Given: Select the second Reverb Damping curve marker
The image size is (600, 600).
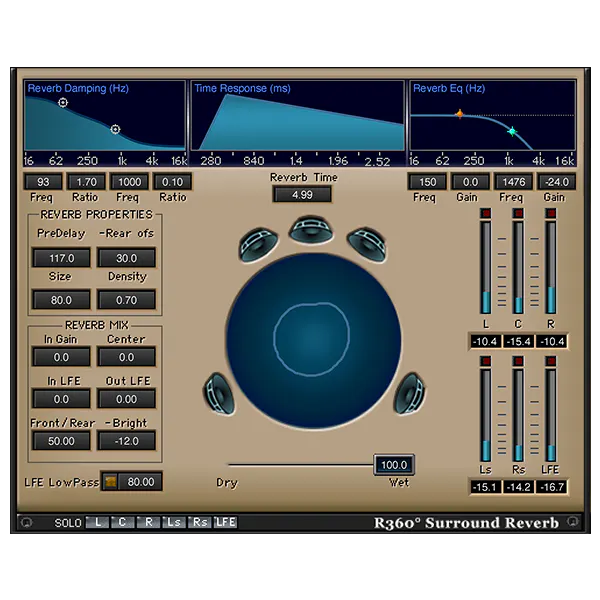Looking at the screenshot, I should coord(115,129).
